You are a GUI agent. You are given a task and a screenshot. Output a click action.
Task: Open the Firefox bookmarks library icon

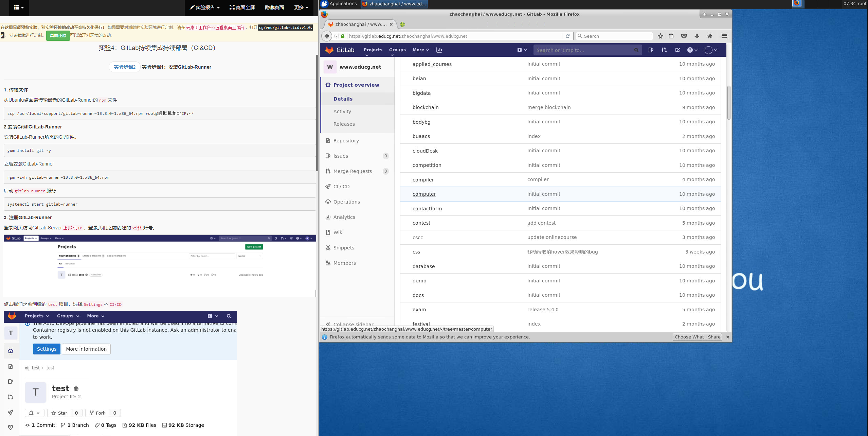point(671,36)
